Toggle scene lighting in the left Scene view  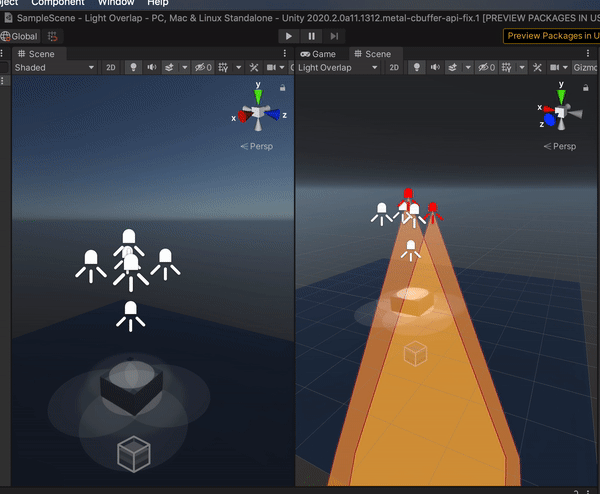(133, 68)
